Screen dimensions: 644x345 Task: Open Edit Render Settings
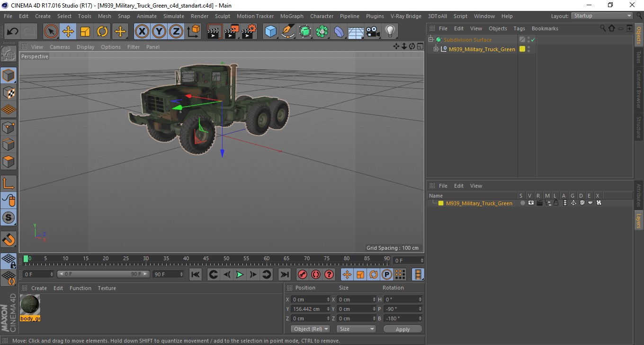coord(249,32)
